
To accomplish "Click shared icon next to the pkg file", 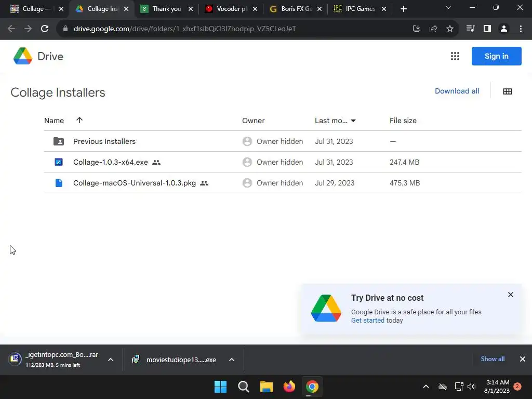I will 204,183.
